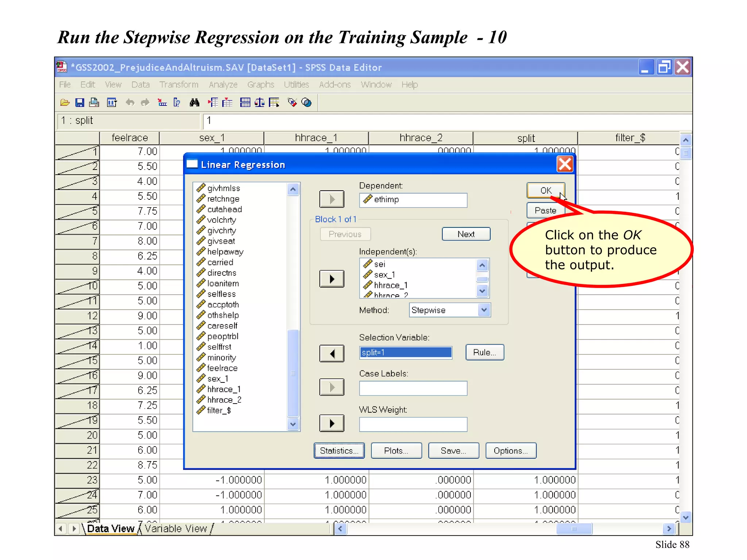The width and height of the screenshot is (747, 560).
Task: Click data editor vertical scroll up arrow
Action: [x=686, y=140]
